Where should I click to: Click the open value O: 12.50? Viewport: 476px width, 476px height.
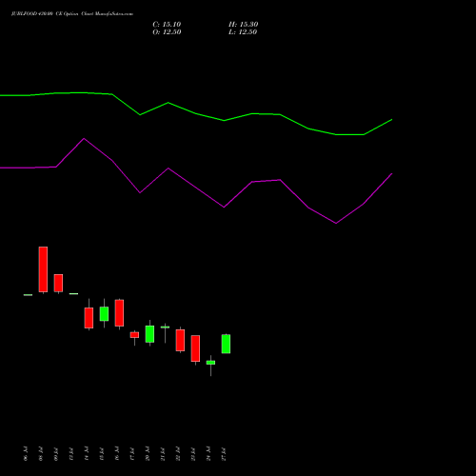pos(167,32)
